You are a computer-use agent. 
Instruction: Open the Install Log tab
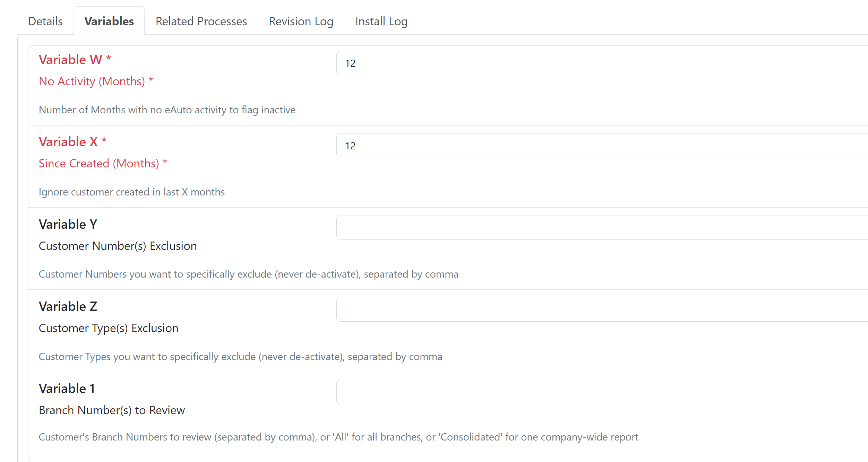381,21
